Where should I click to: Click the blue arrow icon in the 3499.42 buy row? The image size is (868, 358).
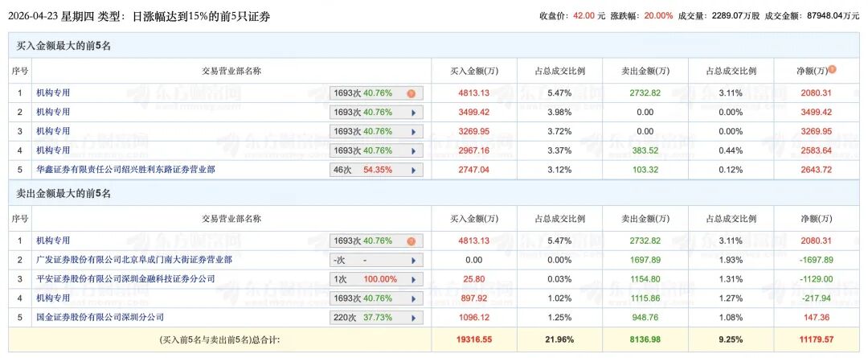tap(413, 113)
